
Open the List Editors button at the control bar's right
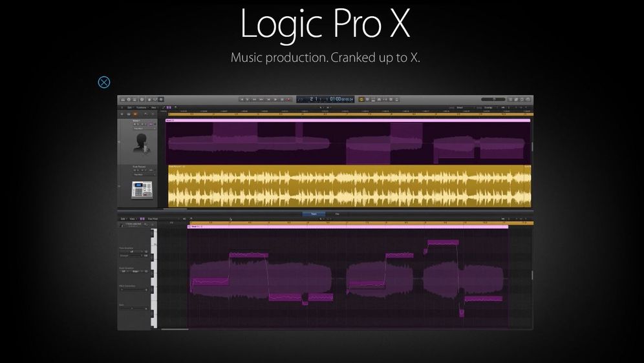coord(510,99)
